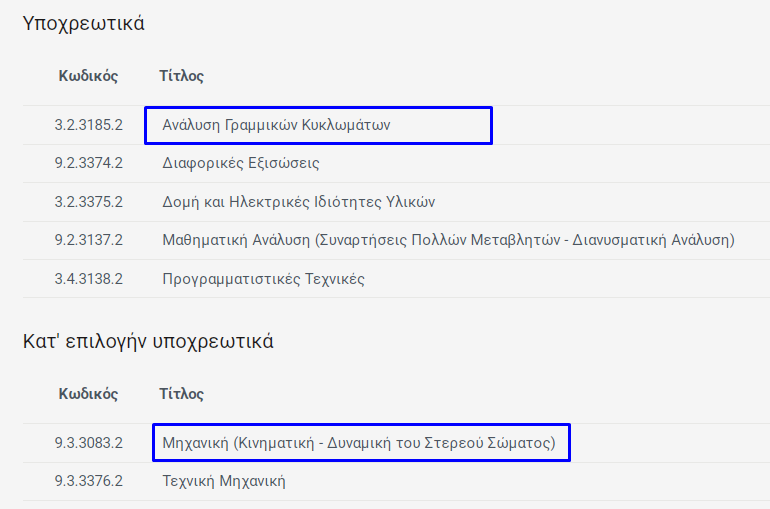Select course code 9.3.3376.2
The width and height of the screenshot is (770, 509).
[x=89, y=481]
